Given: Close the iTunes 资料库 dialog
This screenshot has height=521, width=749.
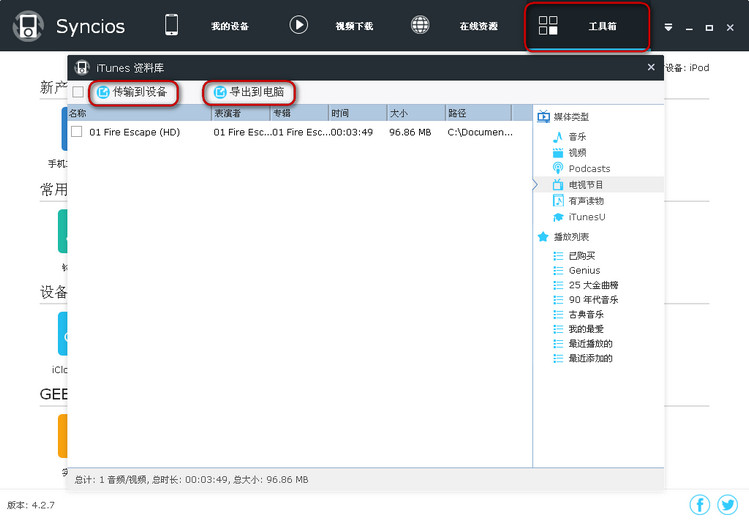Looking at the screenshot, I should (x=651, y=67).
